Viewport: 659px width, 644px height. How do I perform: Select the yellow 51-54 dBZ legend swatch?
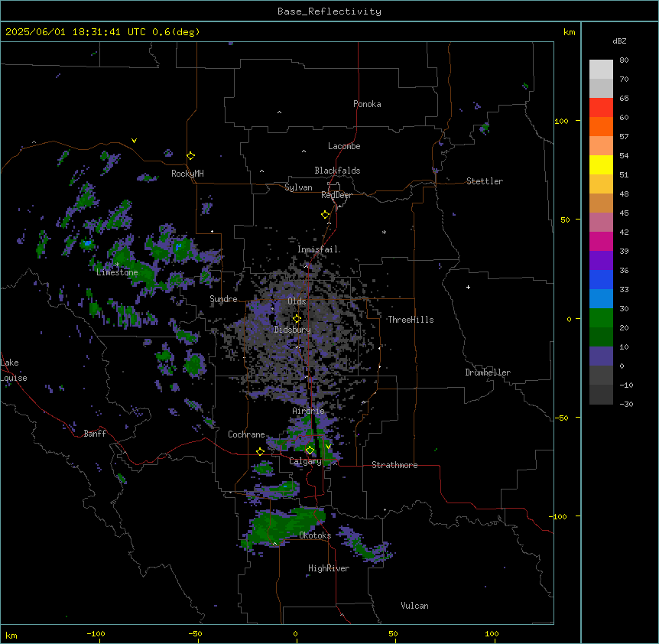[601, 164]
